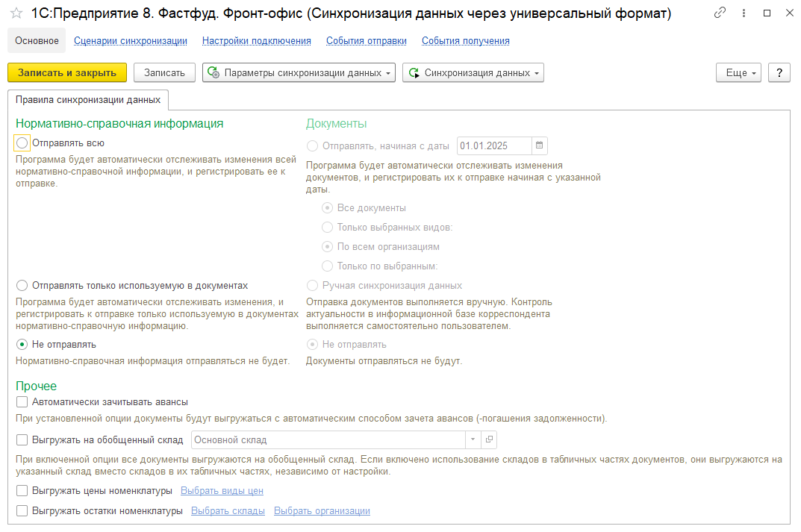Click the link/chain icon near window controls

click(x=719, y=12)
